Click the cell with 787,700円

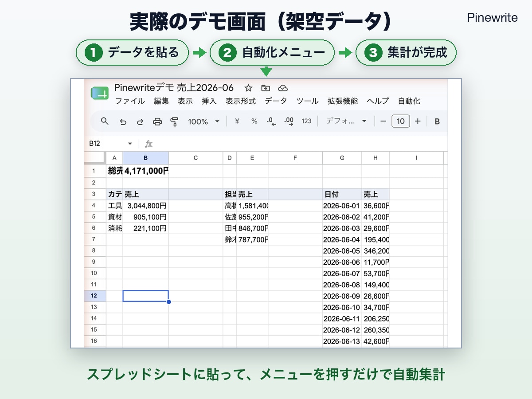click(x=252, y=240)
